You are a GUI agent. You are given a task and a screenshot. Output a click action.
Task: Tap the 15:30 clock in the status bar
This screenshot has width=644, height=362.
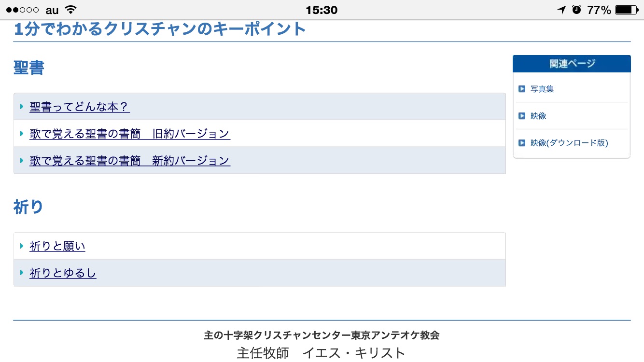coord(322,10)
